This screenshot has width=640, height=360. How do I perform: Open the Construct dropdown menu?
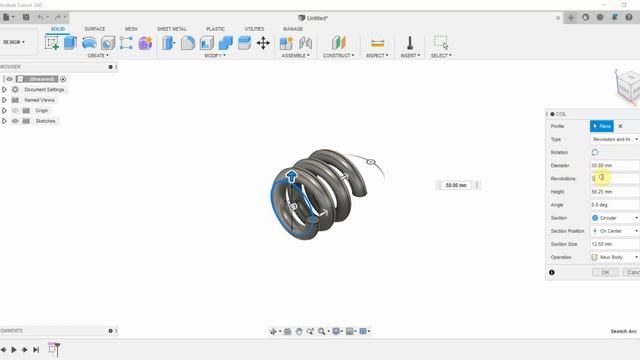click(x=338, y=56)
